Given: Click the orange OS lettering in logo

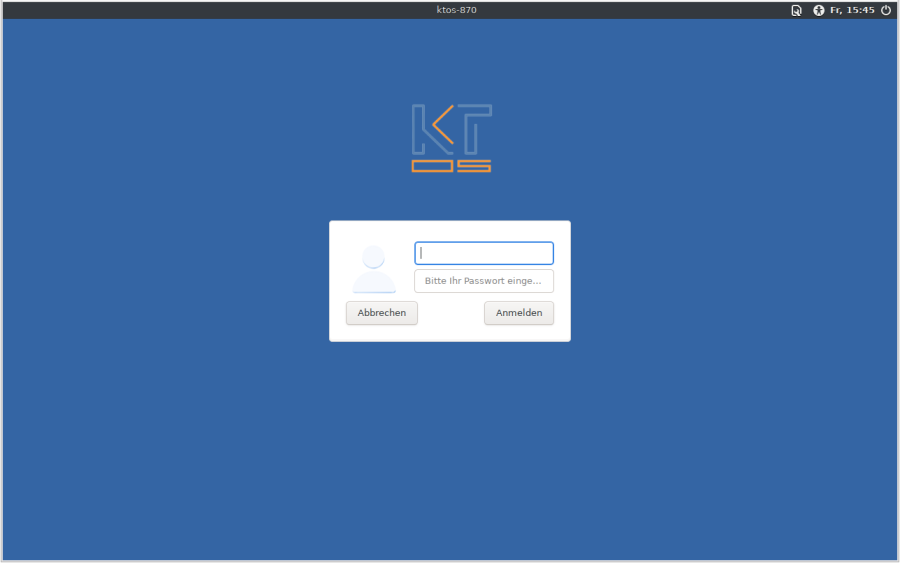Looking at the screenshot, I should point(451,165).
